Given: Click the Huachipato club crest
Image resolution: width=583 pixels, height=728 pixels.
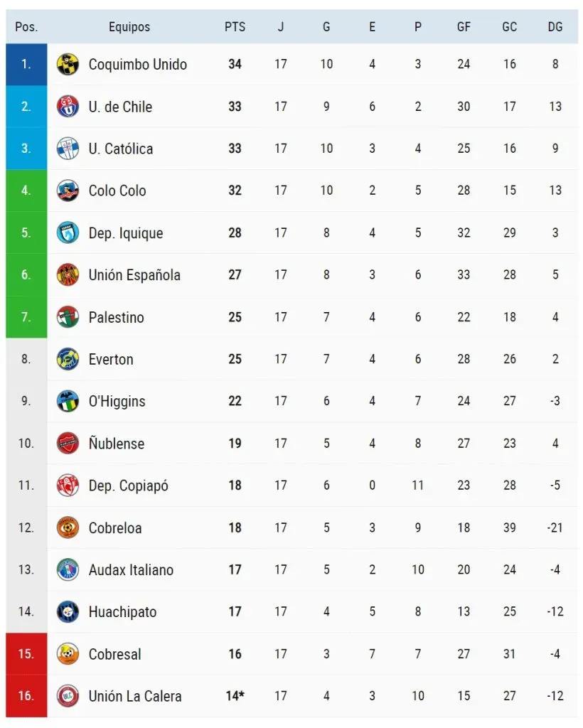Looking at the screenshot, I should (68, 611).
